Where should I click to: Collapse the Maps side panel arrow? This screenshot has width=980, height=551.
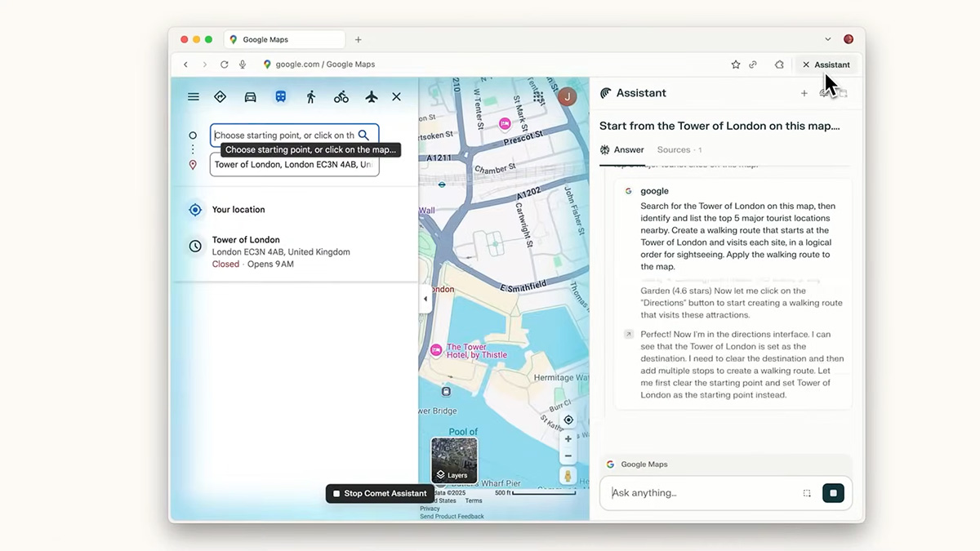(x=425, y=299)
